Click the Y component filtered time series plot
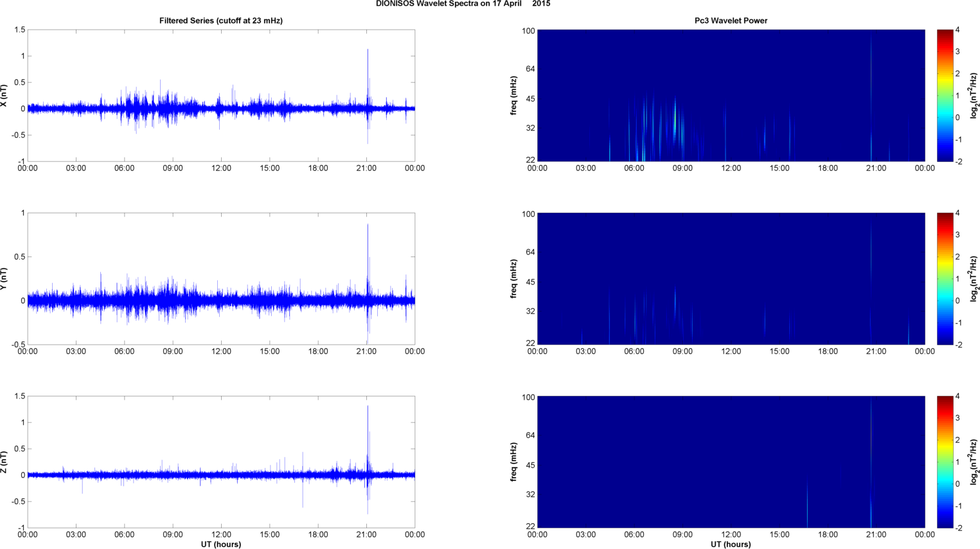The width and height of the screenshot is (980, 549). click(x=221, y=279)
